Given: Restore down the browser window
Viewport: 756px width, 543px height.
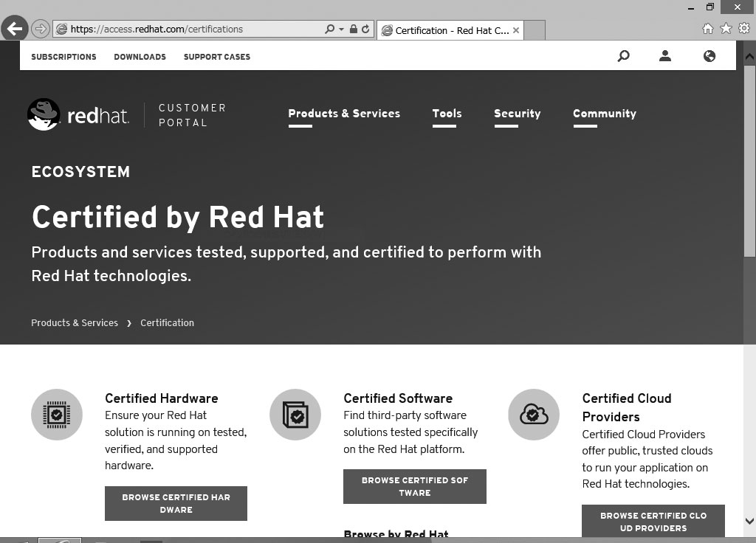Looking at the screenshot, I should (x=709, y=7).
